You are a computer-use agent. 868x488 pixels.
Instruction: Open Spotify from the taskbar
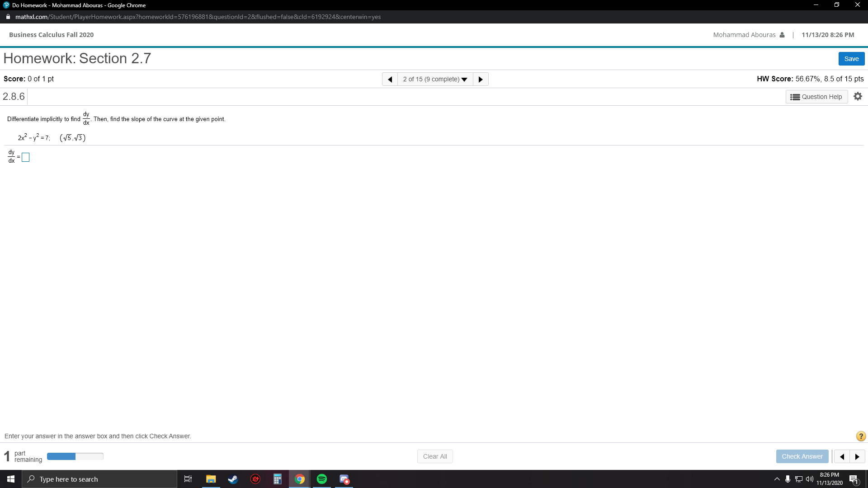pos(322,479)
